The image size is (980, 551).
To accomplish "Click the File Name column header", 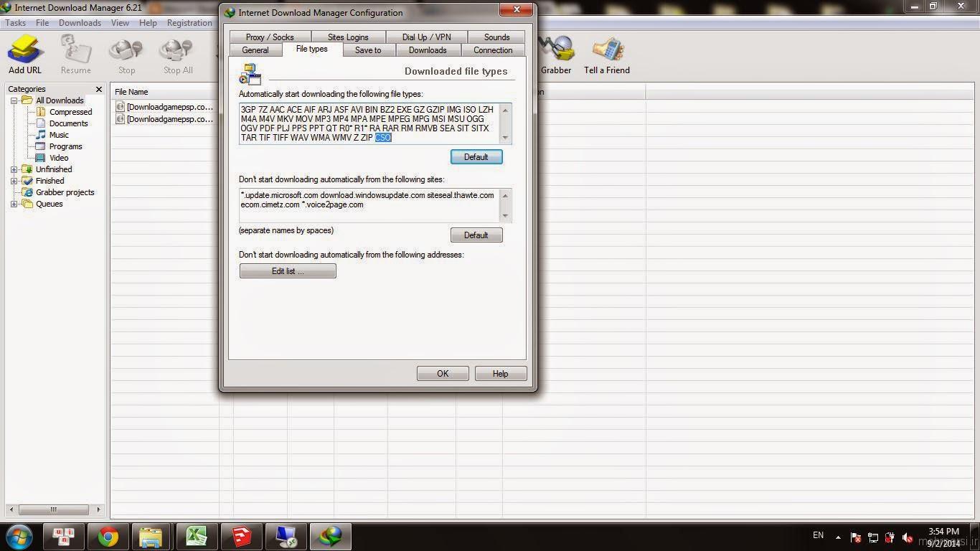I will click(x=165, y=92).
